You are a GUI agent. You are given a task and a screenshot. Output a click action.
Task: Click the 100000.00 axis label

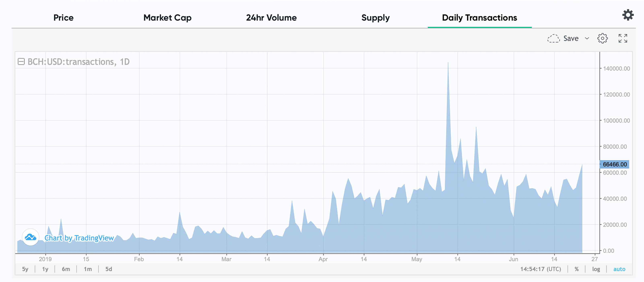pyautogui.click(x=616, y=121)
